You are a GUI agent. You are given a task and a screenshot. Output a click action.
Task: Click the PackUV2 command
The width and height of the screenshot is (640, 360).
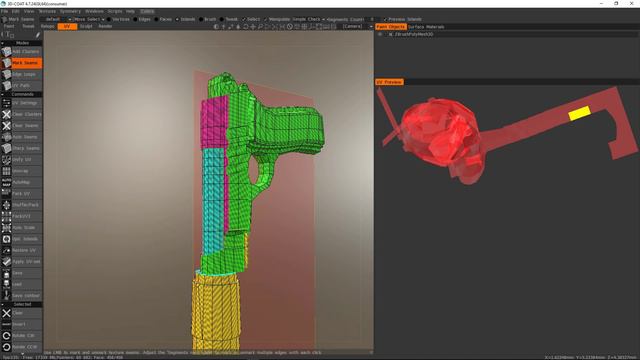coord(22,216)
